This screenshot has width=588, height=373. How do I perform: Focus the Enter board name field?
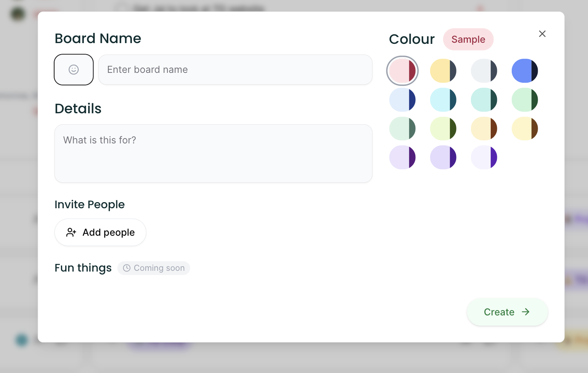pos(235,69)
